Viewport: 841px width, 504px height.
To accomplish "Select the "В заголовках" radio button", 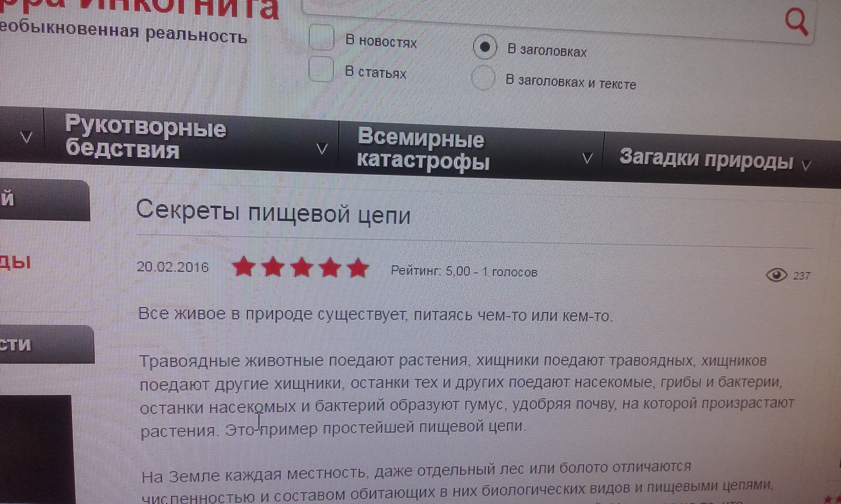I will (x=485, y=47).
